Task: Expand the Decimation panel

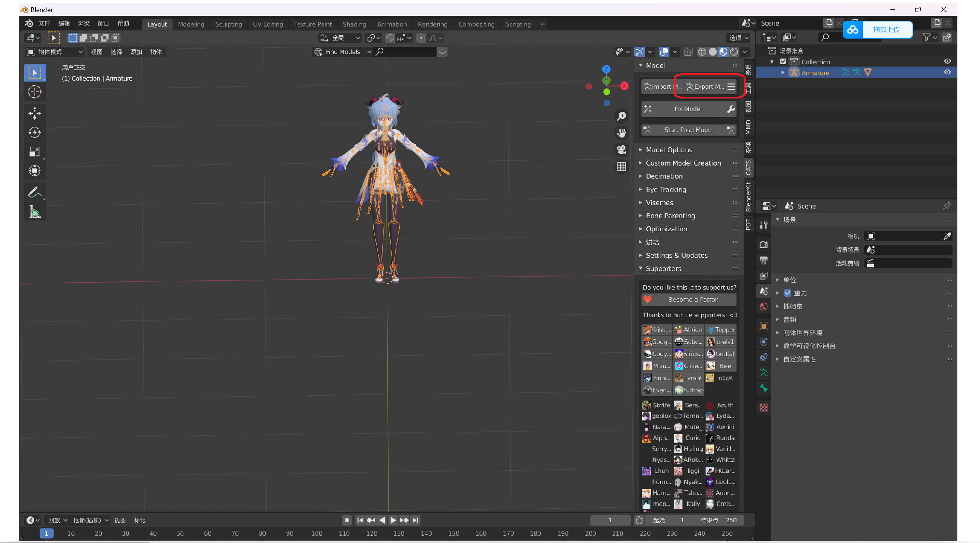Action: [664, 176]
